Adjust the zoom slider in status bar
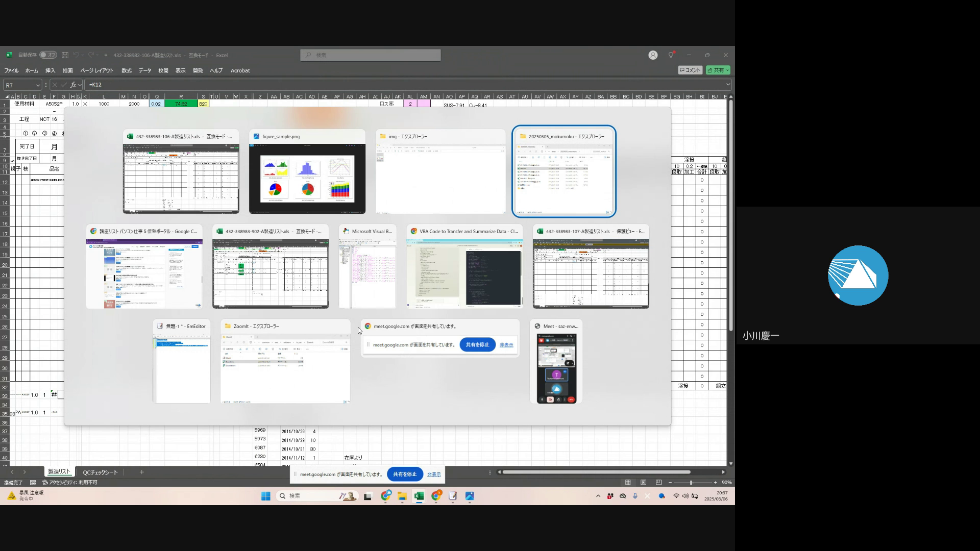 (x=691, y=482)
